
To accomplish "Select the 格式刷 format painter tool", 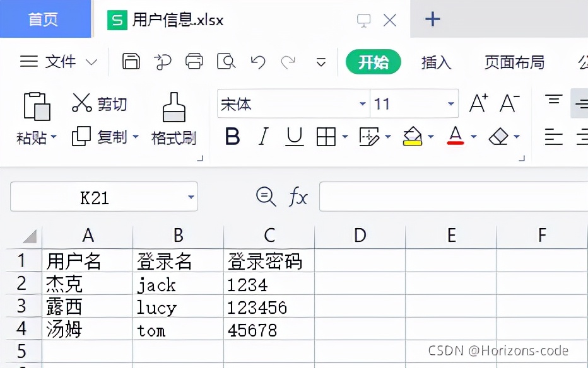I will coord(173,117).
